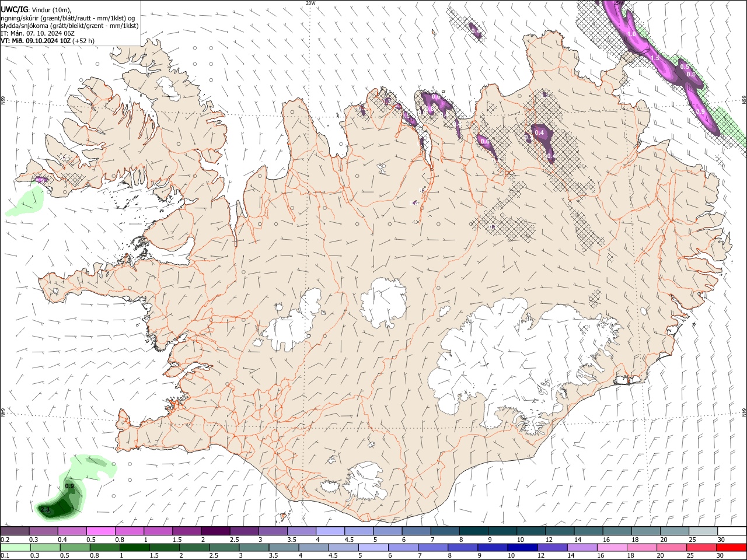The height and width of the screenshot is (560, 747).
Task: Click the 'slydda/snjókoma' legend description line
Action: pos(69,26)
